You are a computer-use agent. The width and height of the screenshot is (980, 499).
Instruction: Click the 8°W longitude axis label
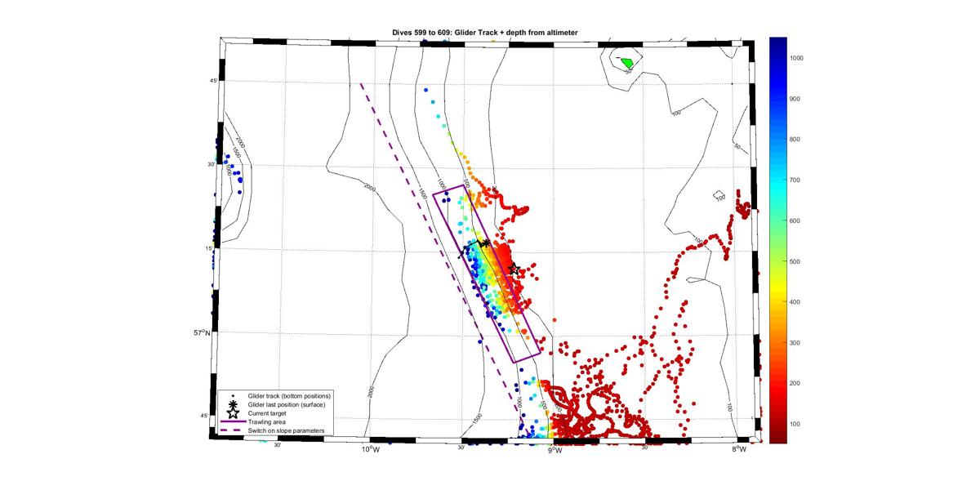738,449
